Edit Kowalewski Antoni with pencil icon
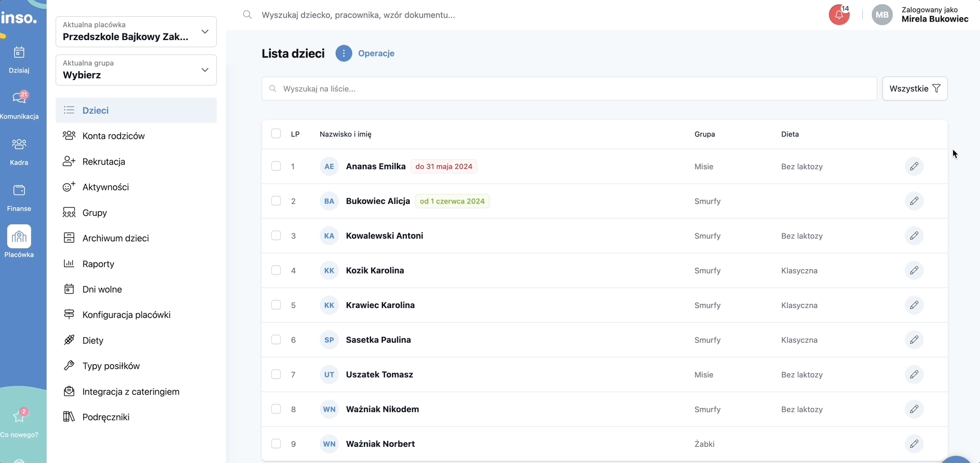The image size is (980, 463). pyautogui.click(x=914, y=236)
